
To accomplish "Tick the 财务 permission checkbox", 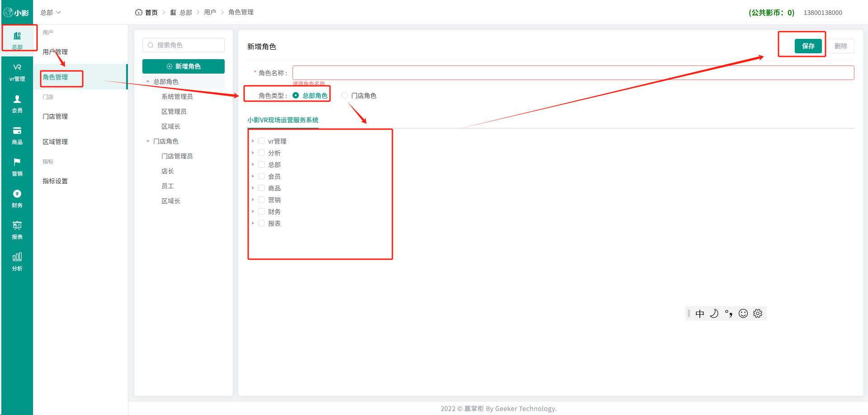I will click(261, 211).
